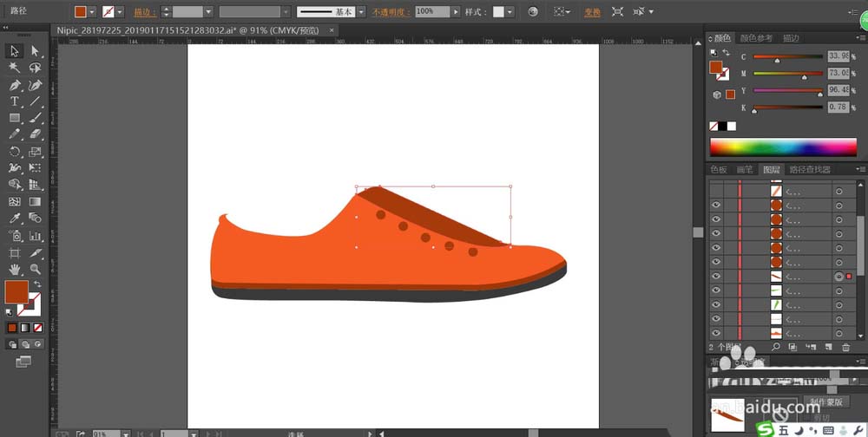This screenshot has height=437, width=868.
Task: Open the 样式 style dropdown
Action: pos(510,12)
